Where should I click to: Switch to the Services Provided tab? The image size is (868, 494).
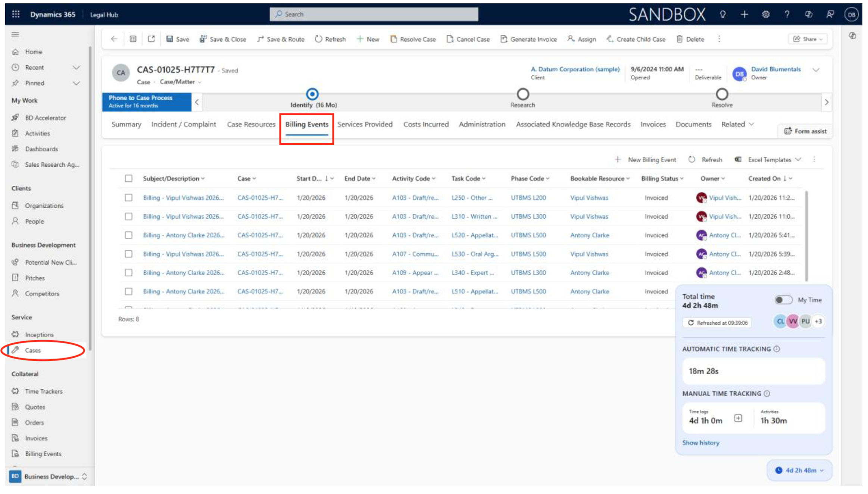(365, 124)
